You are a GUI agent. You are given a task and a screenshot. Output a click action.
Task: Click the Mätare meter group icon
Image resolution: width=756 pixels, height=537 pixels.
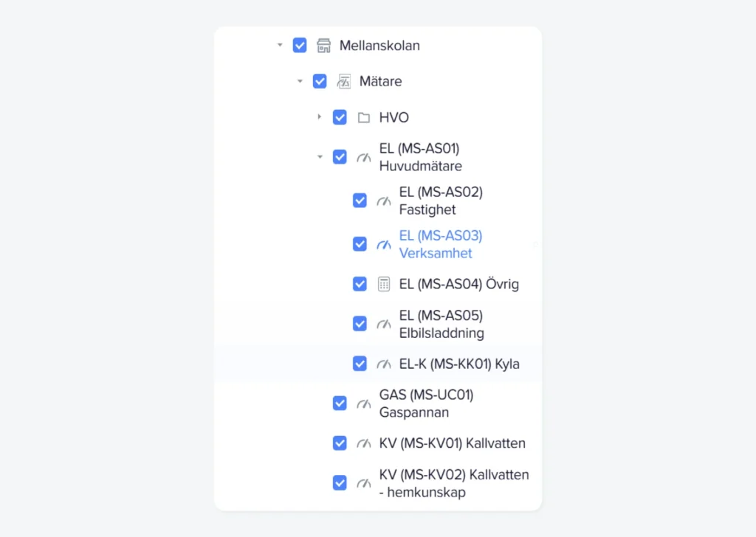[x=343, y=81]
